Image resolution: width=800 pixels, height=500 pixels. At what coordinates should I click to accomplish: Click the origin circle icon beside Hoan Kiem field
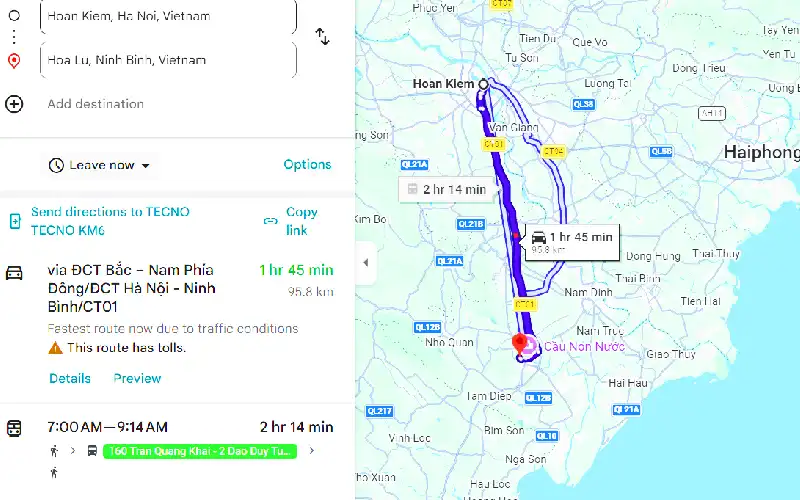point(14,15)
